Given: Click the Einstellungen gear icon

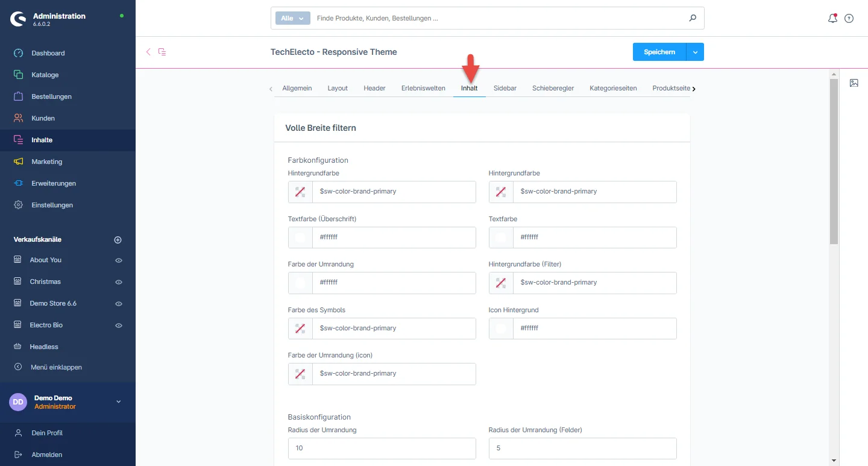Looking at the screenshot, I should 19,205.
